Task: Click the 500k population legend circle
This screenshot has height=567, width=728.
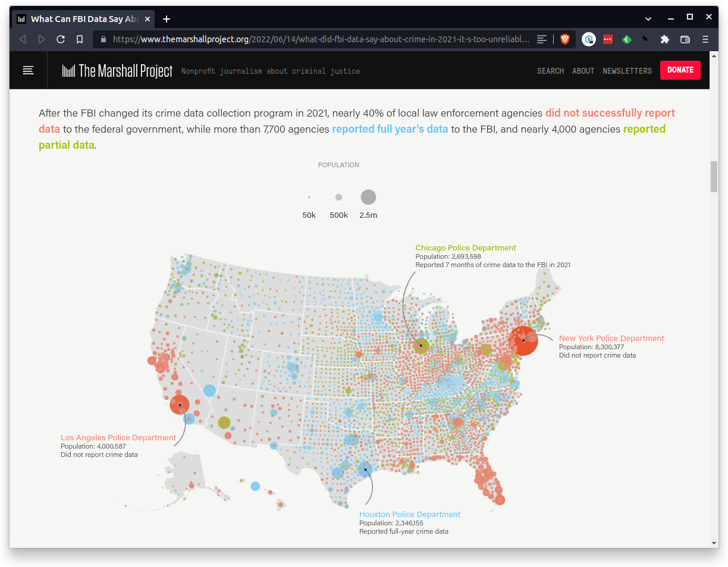Action: tap(338, 197)
